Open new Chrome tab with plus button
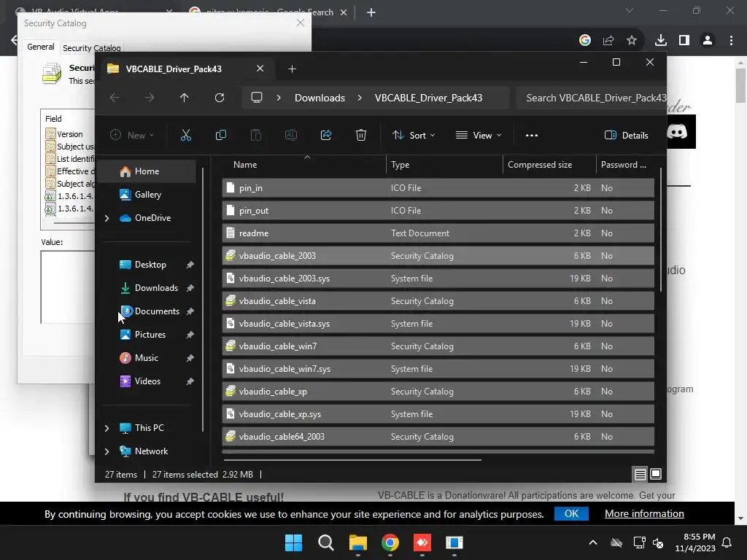Screen dimensions: 747x560 pyautogui.click(x=371, y=12)
